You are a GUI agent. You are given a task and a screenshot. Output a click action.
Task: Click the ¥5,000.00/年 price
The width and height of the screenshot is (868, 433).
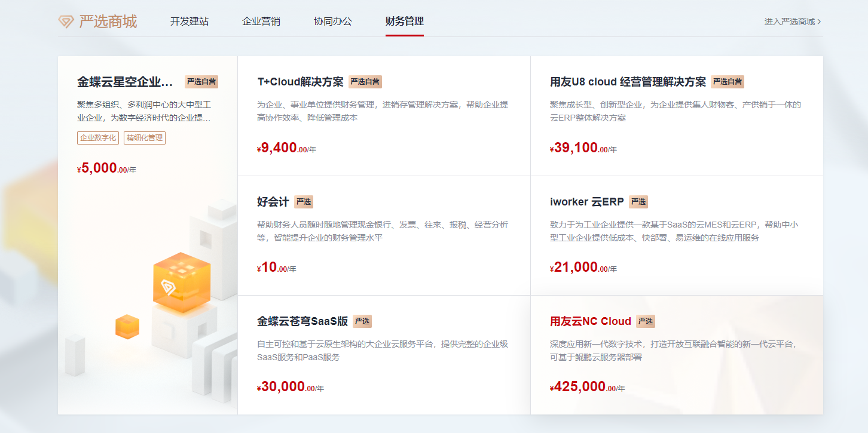click(107, 168)
